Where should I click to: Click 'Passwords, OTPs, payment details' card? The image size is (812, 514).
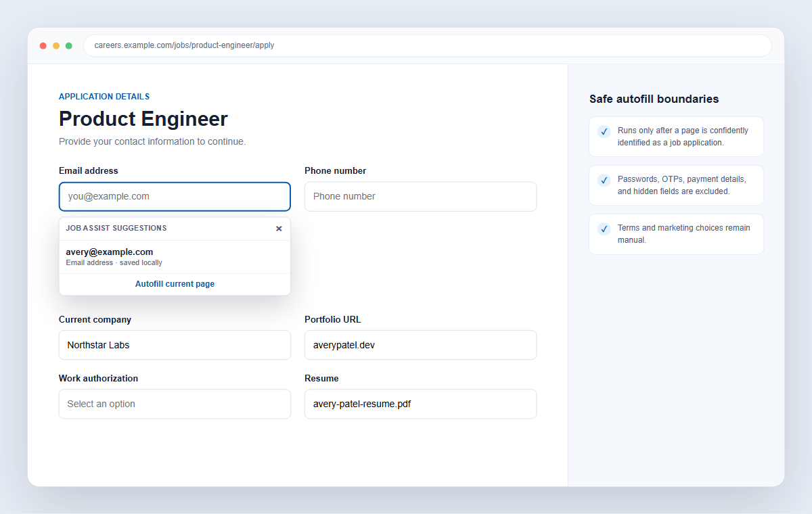pos(677,185)
